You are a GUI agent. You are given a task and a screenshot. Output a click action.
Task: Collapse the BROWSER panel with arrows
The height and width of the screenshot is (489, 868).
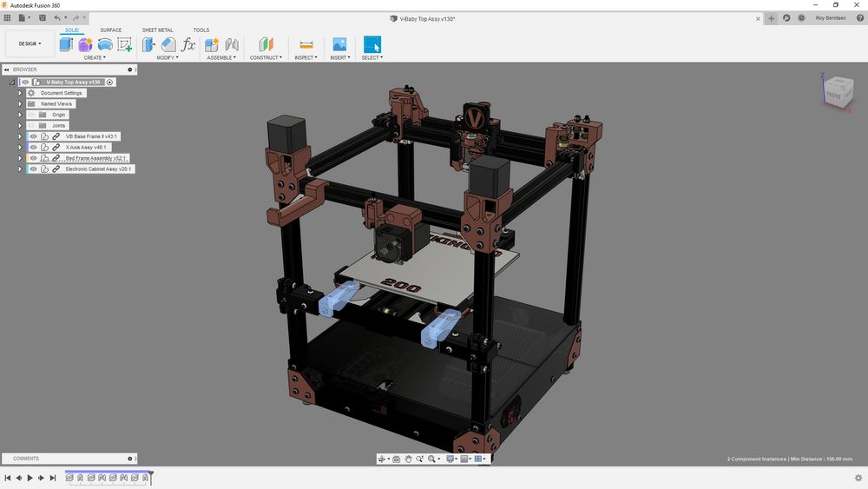coord(7,69)
